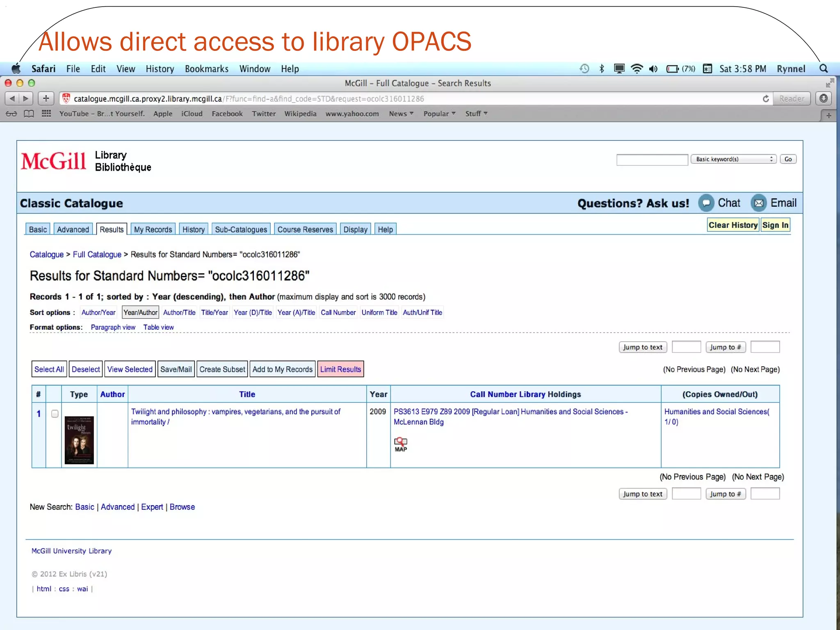
Task: Sort results by Call Number
Action: pos(338,313)
